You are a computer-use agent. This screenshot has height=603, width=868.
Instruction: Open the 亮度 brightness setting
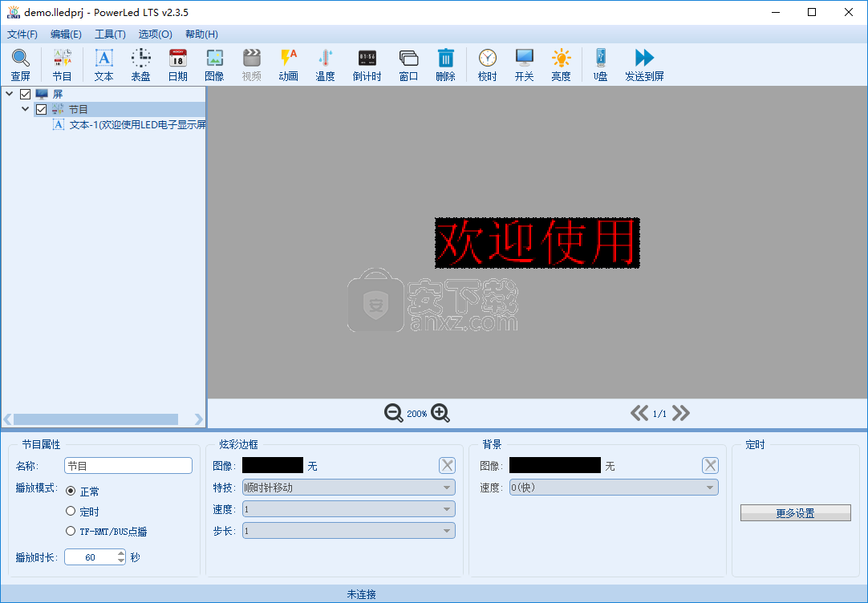[x=561, y=65]
